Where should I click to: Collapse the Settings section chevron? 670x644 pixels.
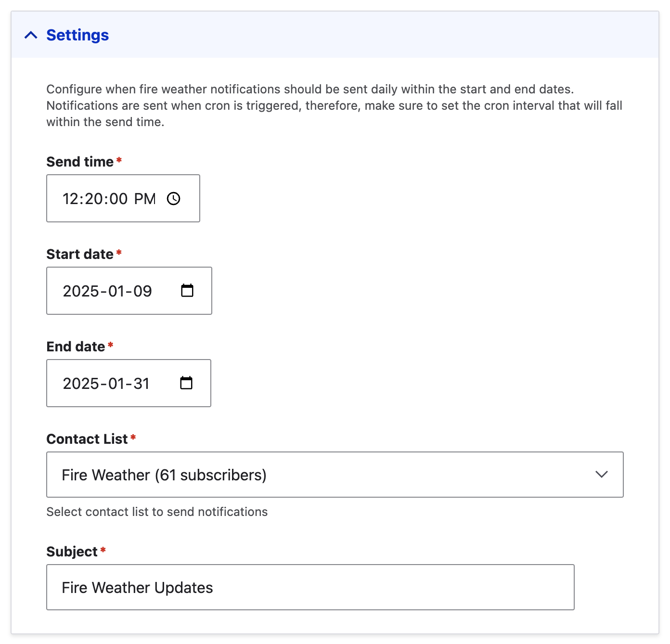31,35
